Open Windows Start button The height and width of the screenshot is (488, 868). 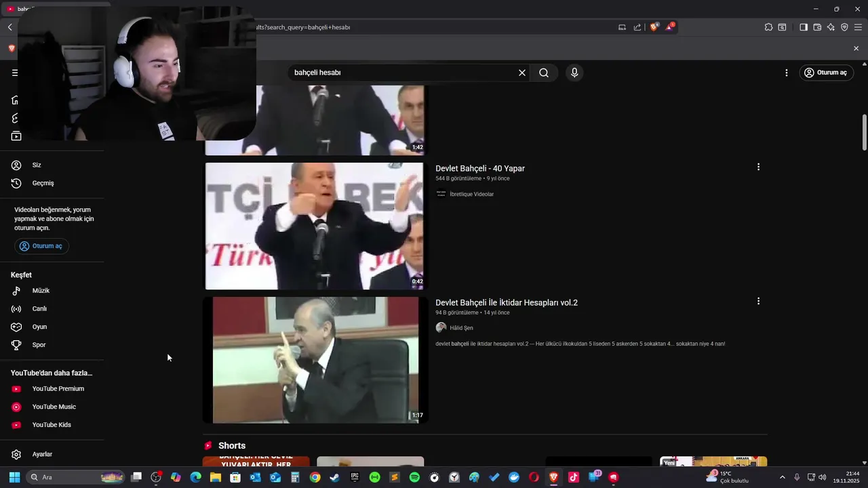coord(14,477)
